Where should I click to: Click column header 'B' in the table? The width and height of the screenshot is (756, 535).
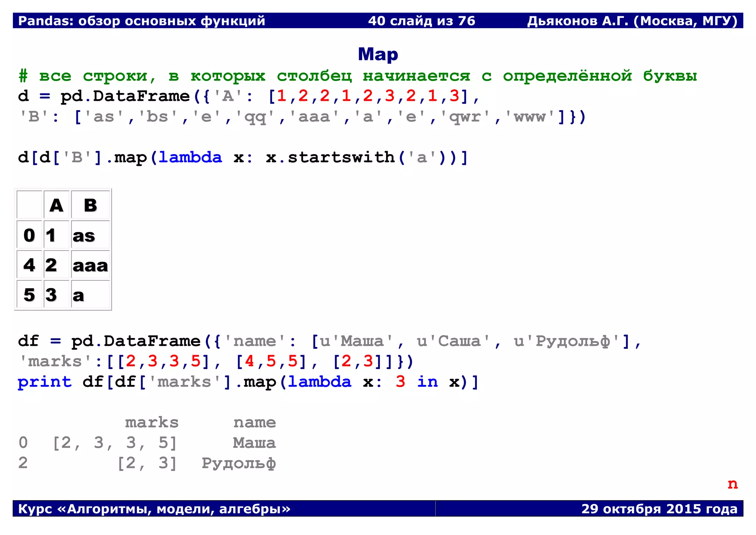click(90, 205)
